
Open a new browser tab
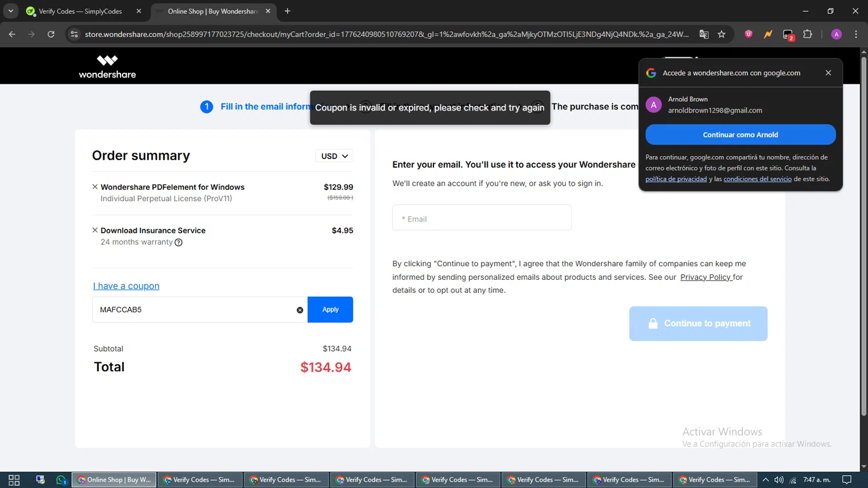coord(288,11)
